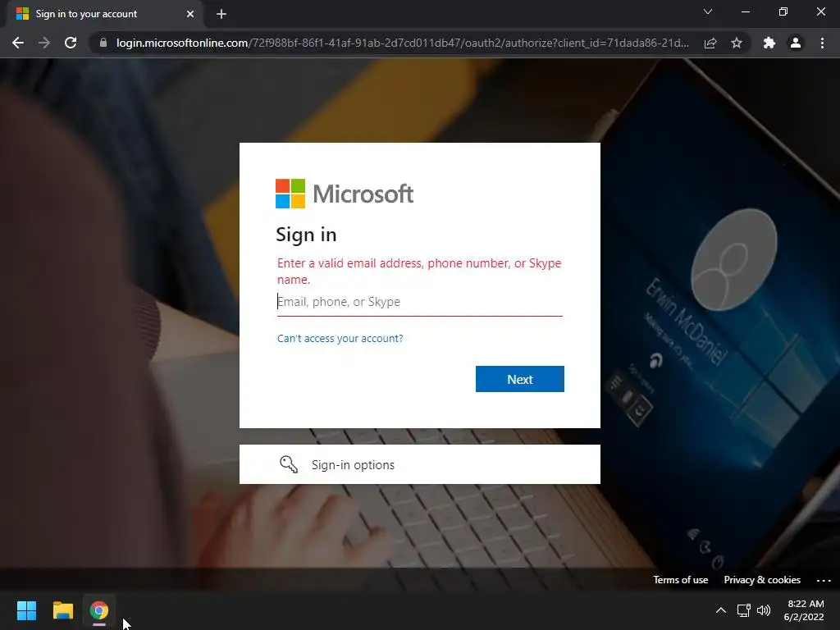The height and width of the screenshot is (630, 840).
Task: Reload the sign-in page
Action: 71,43
